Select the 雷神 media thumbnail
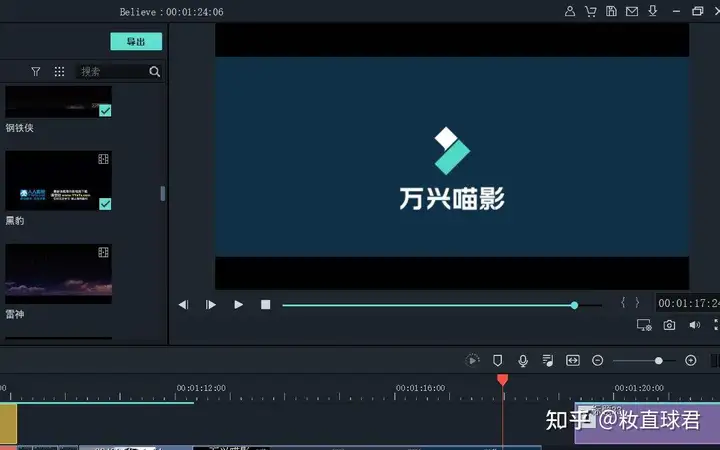 click(x=58, y=274)
